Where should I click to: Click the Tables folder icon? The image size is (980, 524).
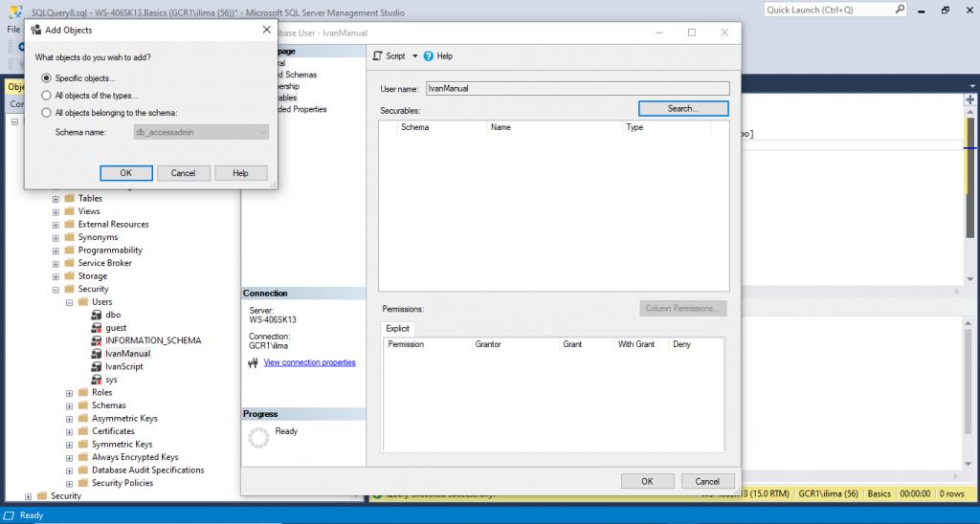click(69, 198)
